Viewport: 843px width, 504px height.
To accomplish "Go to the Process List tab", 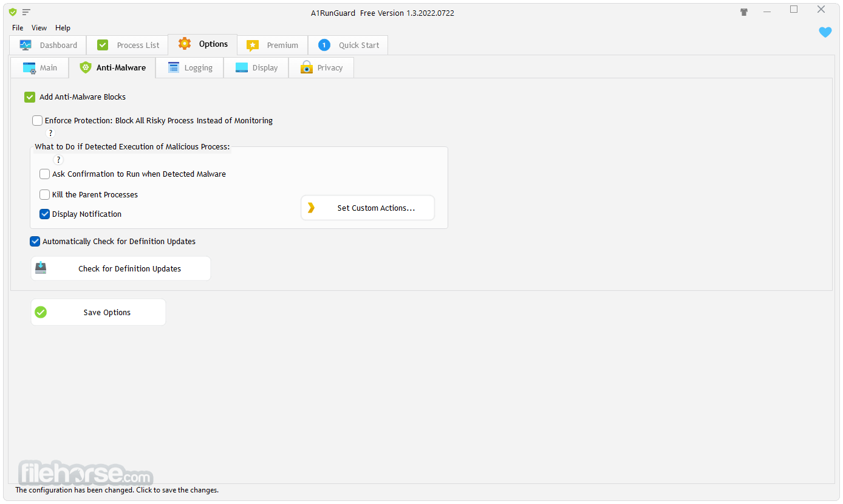I will pos(128,45).
